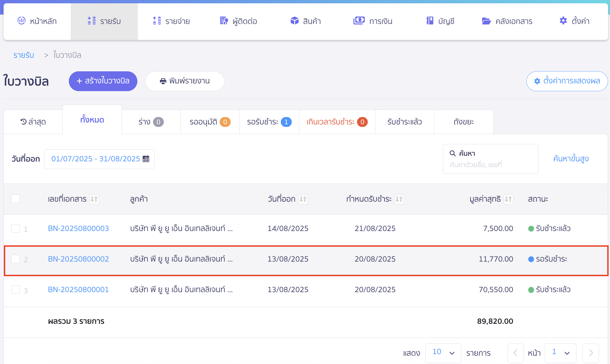Click the ค้นหา search input field
The image size is (610, 364).
point(491,159)
